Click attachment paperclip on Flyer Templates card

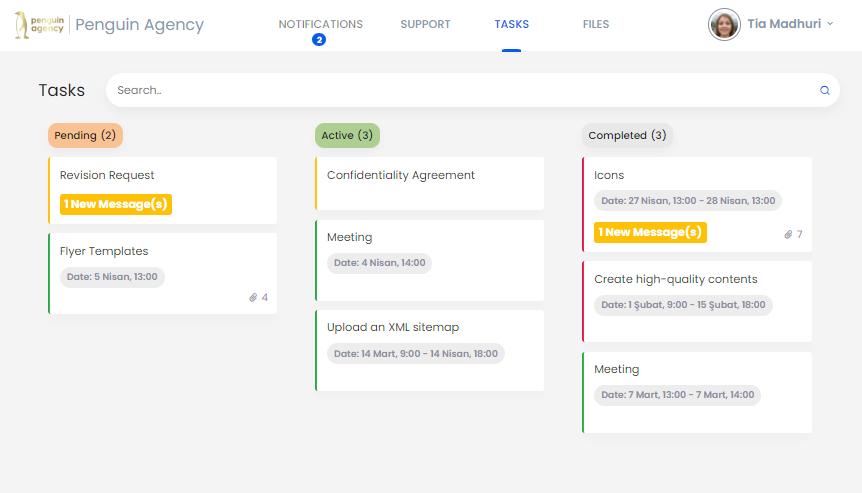254,297
